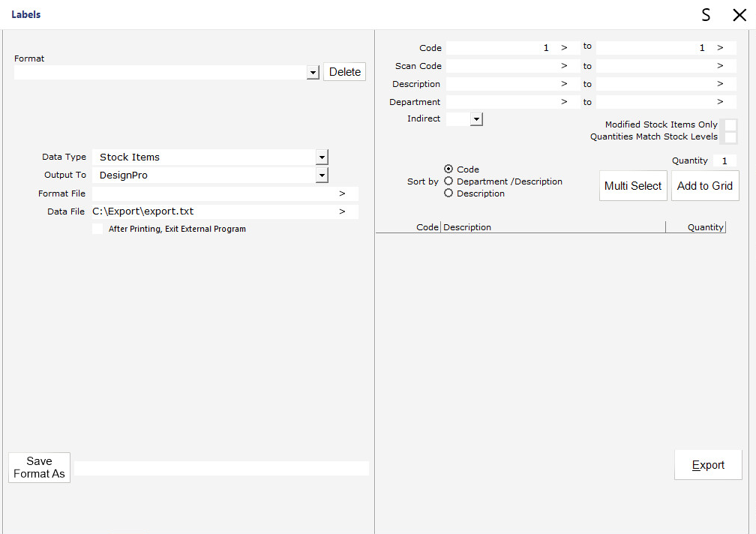
Task: Open the Format dropdown list
Action: tap(313, 72)
